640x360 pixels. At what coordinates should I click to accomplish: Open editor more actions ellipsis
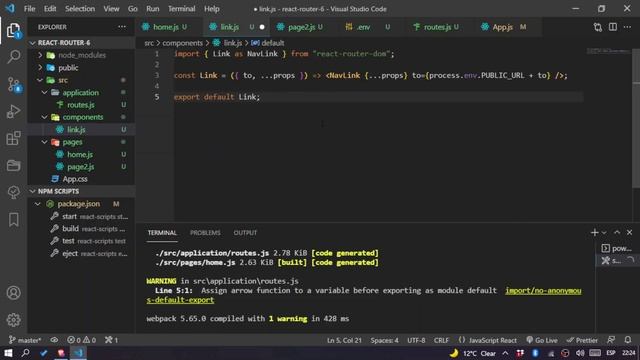tap(627, 27)
